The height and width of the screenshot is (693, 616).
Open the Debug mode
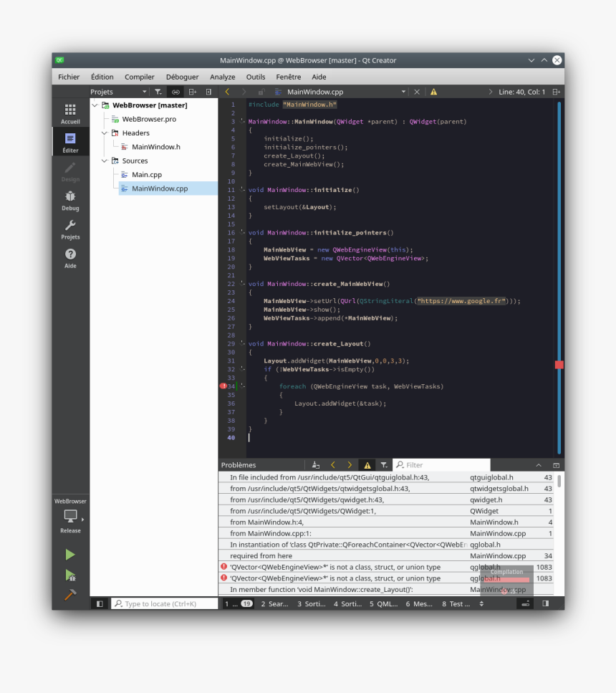click(x=70, y=200)
